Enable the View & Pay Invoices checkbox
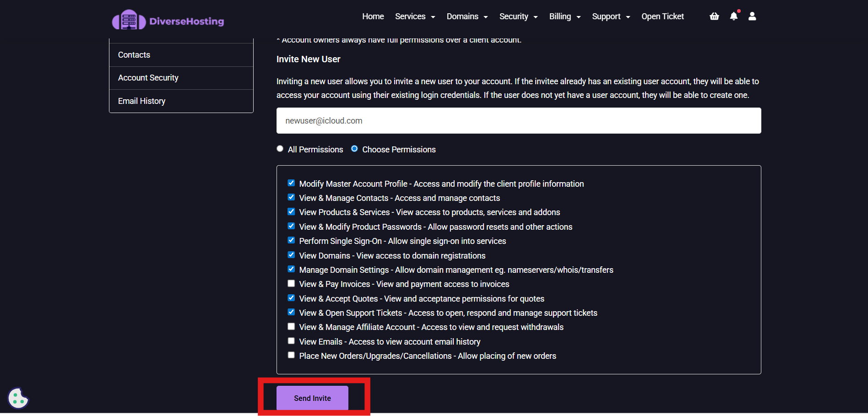This screenshot has width=868, height=416. pos(291,284)
